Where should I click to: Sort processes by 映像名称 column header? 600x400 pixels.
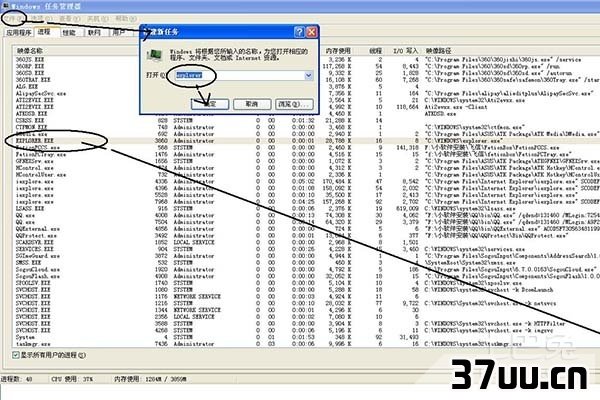(x=30, y=51)
